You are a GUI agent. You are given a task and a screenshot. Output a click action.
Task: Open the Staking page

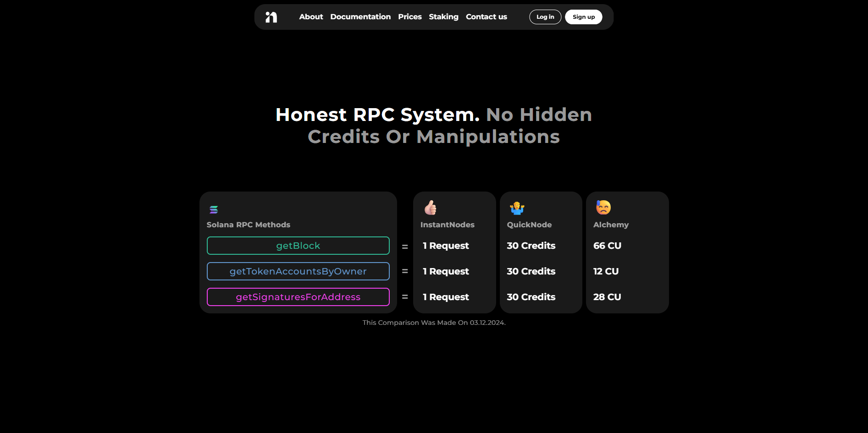[443, 16]
